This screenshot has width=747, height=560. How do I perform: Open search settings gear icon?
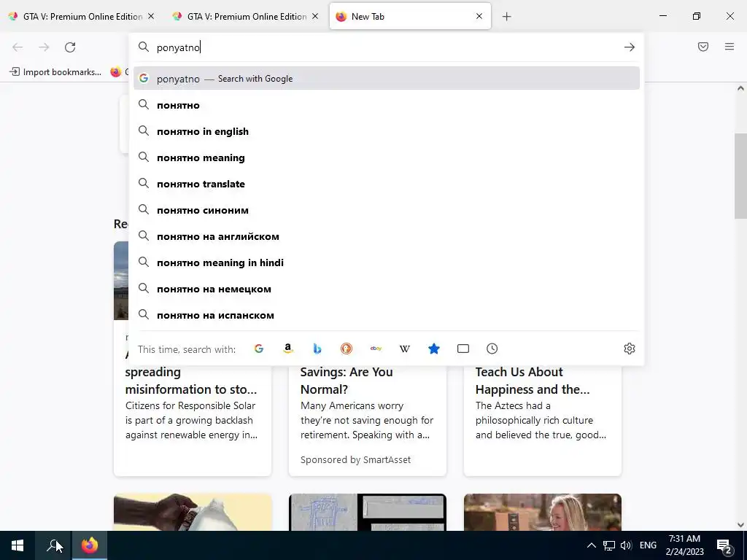coord(630,349)
